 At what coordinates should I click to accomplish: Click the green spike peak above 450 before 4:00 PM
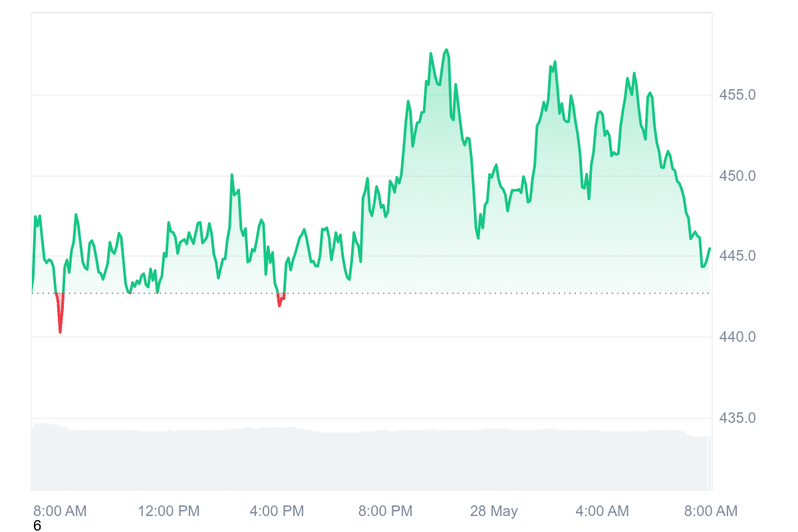(x=232, y=175)
